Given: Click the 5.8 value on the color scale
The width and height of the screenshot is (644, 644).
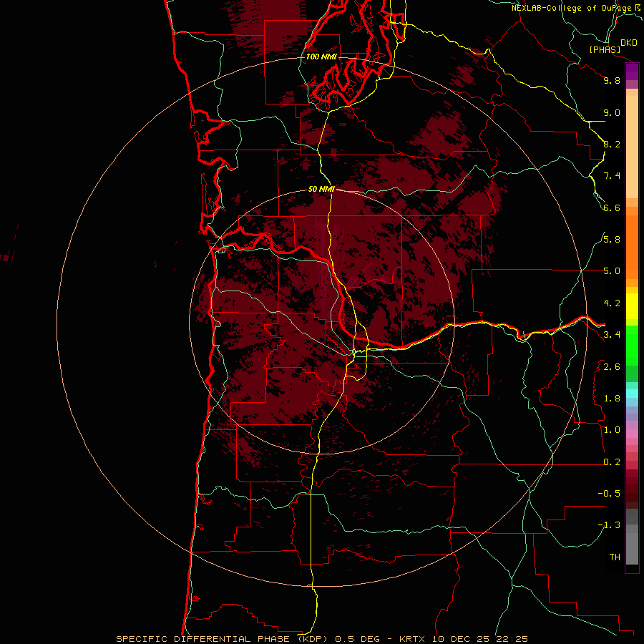Looking at the screenshot, I should (x=612, y=240).
